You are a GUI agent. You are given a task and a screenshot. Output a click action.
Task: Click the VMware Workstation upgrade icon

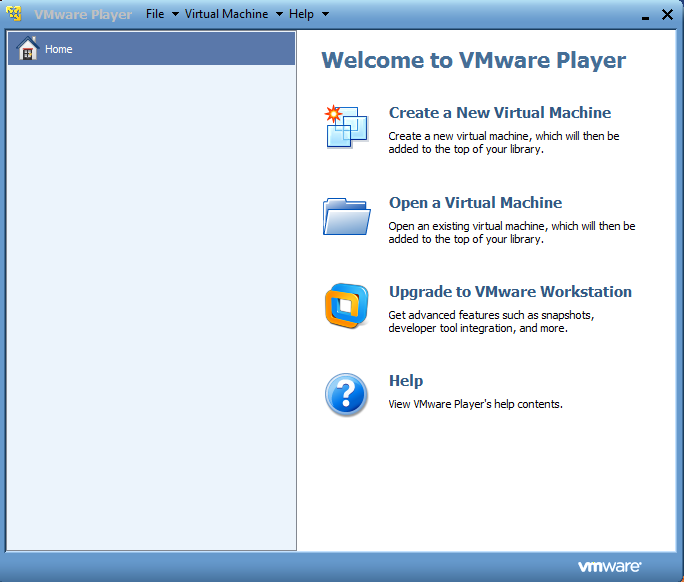[346, 306]
